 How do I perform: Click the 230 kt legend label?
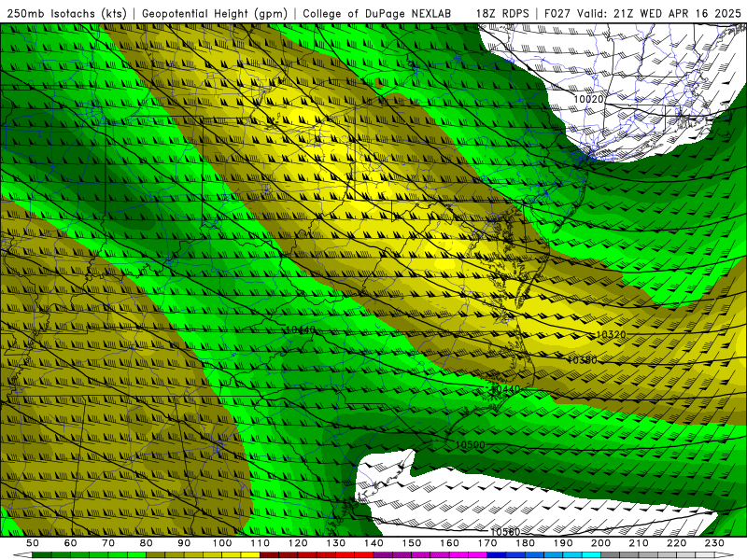714,543
